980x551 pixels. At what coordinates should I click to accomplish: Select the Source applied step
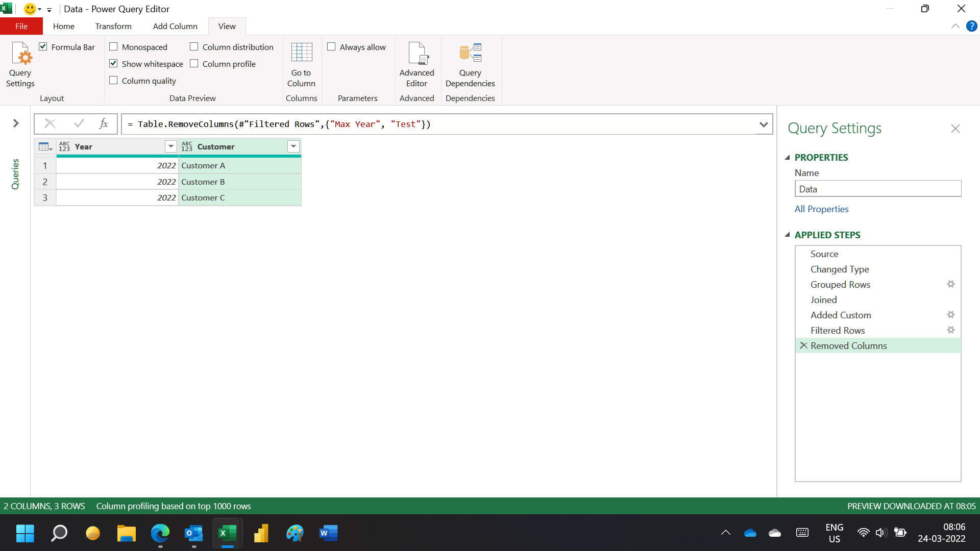877,254
